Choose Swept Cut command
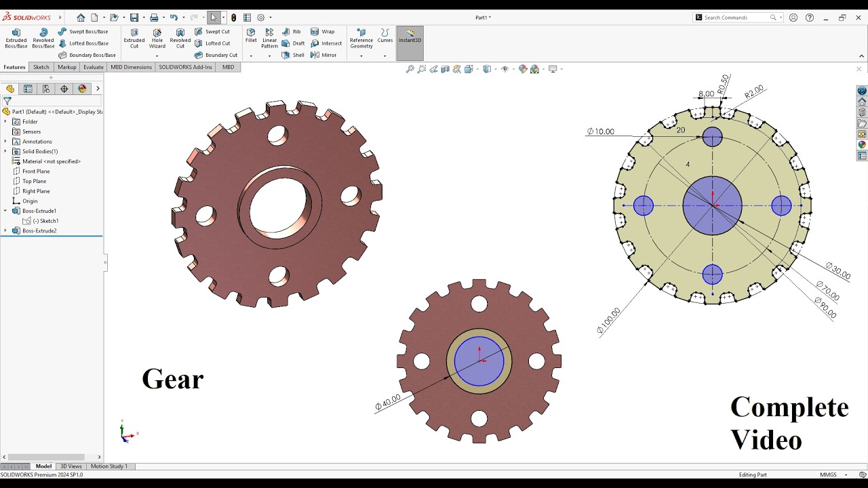The width and height of the screenshot is (868, 488). 212,31
